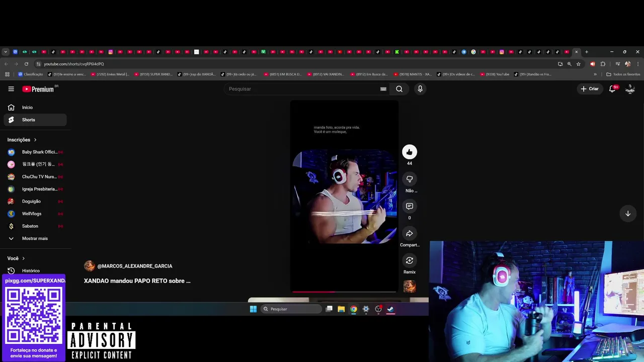Open the 핑크퐁 subscription channel

point(35,164)
